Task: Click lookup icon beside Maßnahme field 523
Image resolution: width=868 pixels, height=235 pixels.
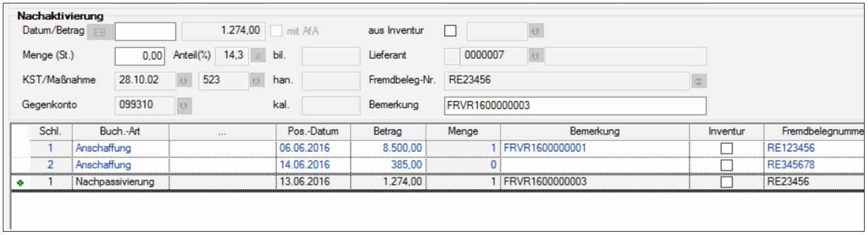Action: tap(257, 81)
